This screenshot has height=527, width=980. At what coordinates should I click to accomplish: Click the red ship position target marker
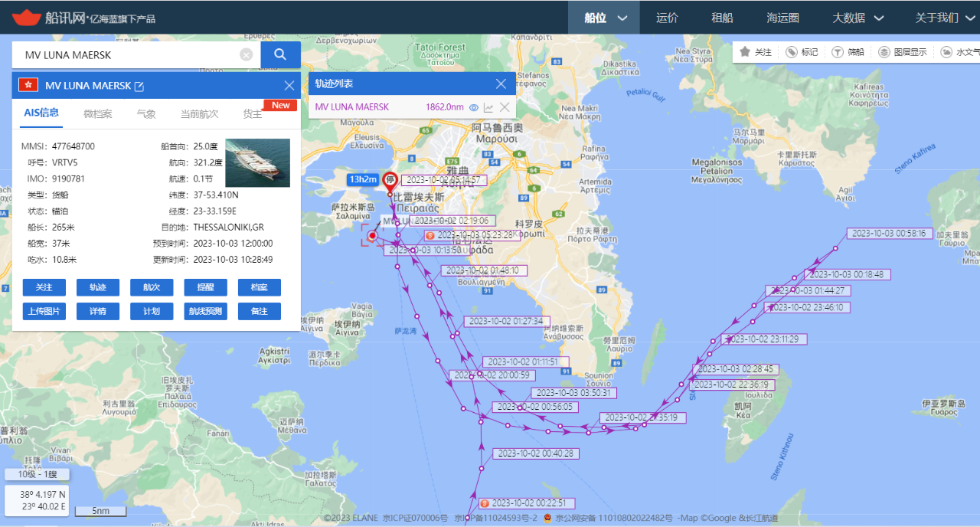click(372, 236)
